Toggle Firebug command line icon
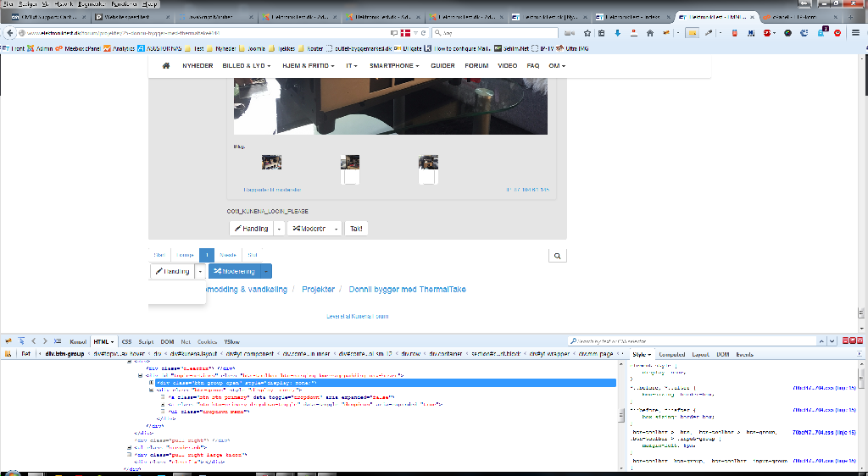The width and height of the screenshot is (868, 476). coord(57,341)
